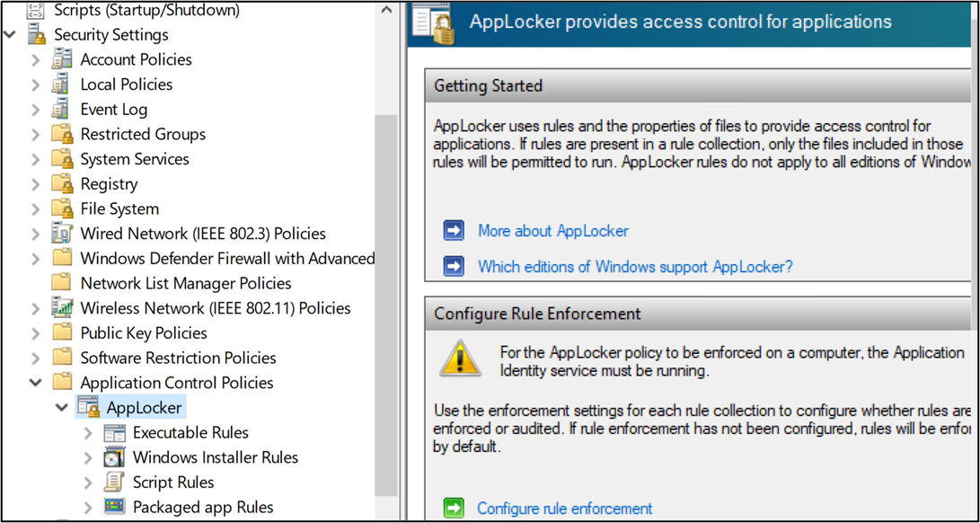The height and width of the screenshot is (523, 980).
Task: Expand Wired Network (IEEE 802.3) Policies
Action: point(36,234)
